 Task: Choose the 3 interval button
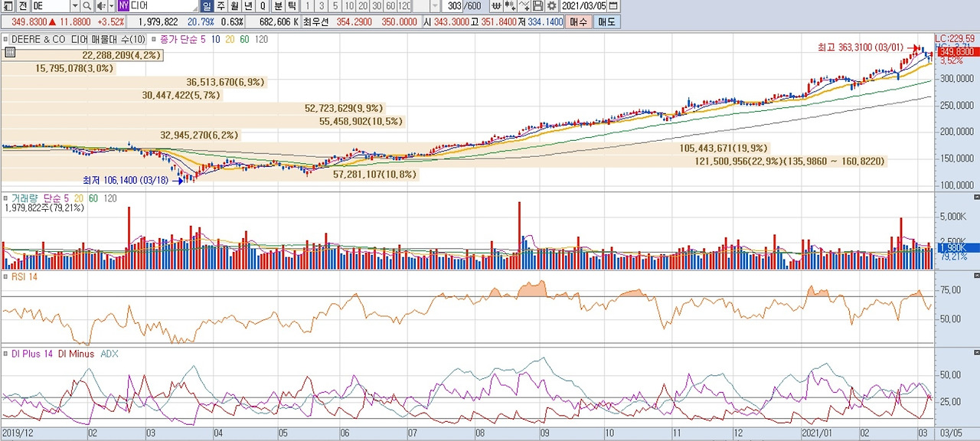(x=322, y=6)
